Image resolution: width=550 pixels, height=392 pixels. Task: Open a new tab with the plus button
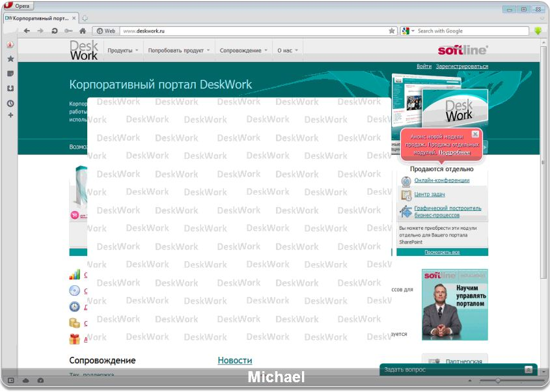(x=85, y=18)
